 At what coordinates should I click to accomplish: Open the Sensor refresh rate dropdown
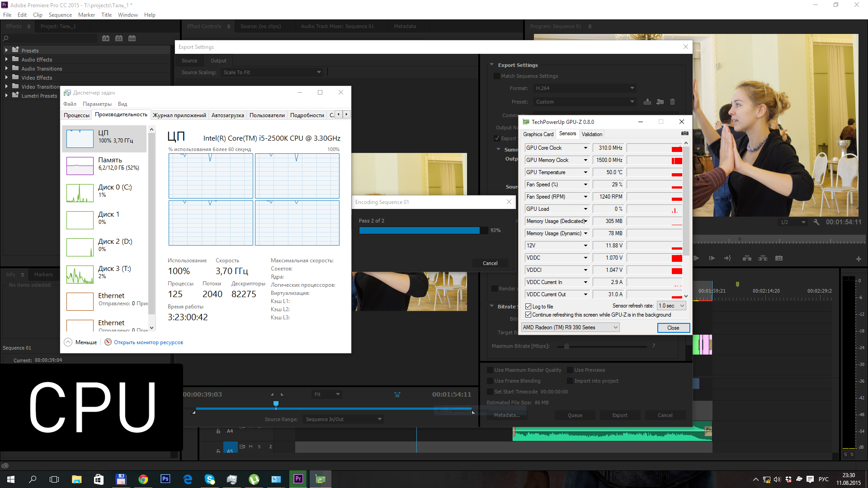click(x=672, y=306)
